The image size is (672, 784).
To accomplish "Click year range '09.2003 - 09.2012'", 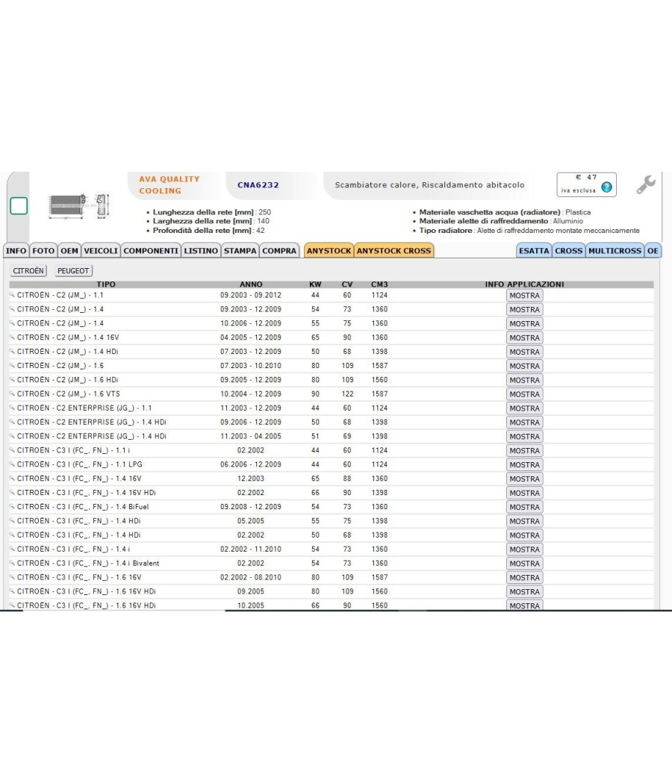I will (251, 295).
